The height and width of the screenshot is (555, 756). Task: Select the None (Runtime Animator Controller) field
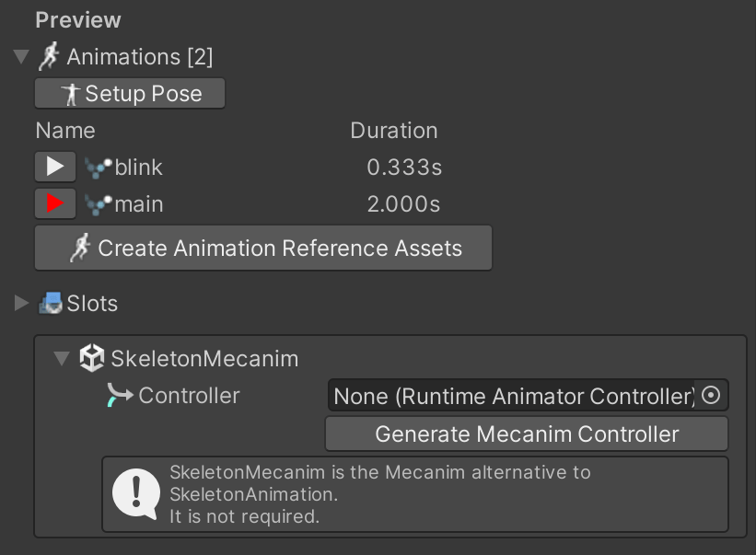(528, 396)
